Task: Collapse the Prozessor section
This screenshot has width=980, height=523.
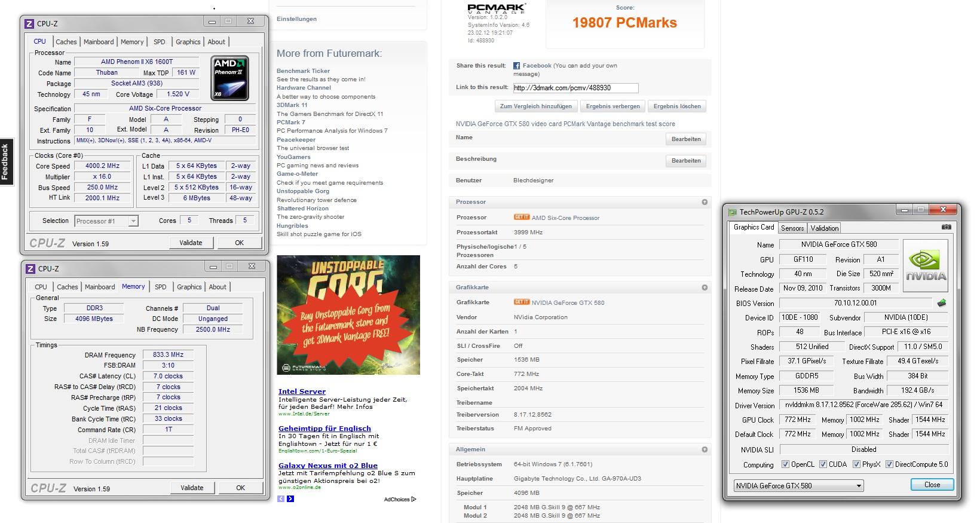Action: tap(705, 202)
